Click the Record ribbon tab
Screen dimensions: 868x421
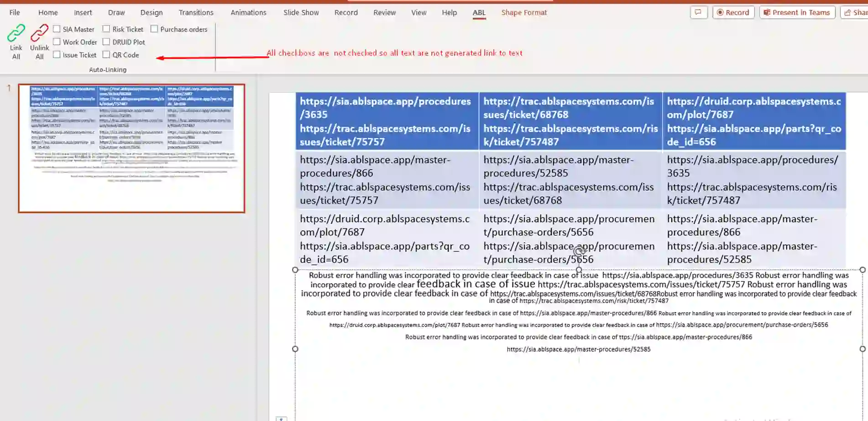pos(346,12)
